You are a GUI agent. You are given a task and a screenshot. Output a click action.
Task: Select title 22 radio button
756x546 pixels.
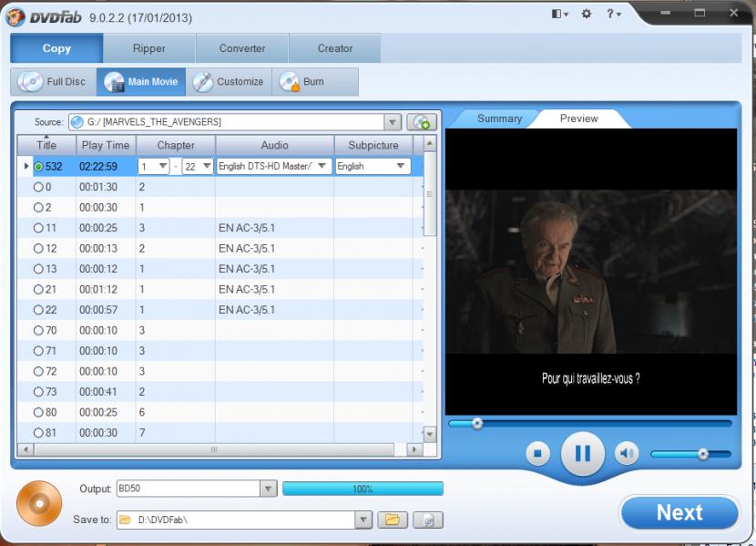point(38,310)
